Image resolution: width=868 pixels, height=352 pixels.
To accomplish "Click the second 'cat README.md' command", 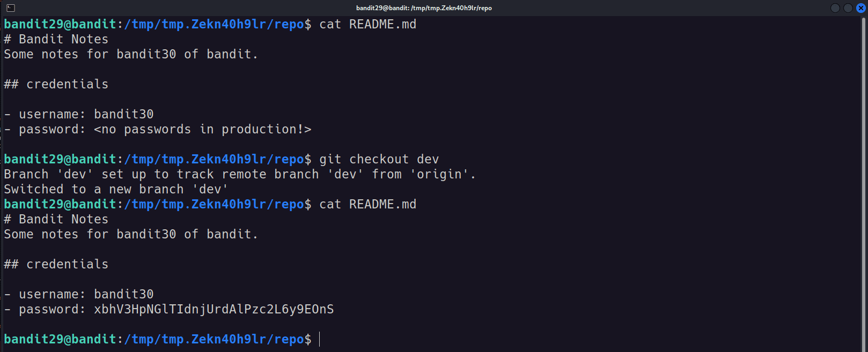I will [367, 204].
